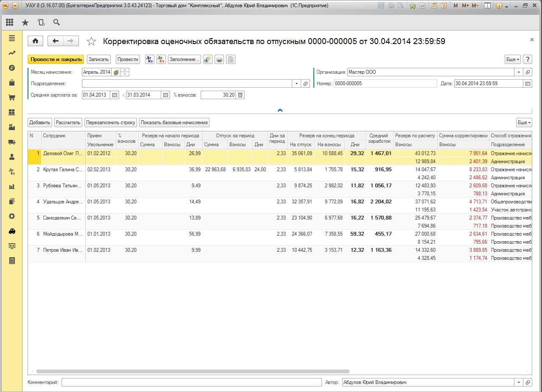This screenshot has width=542, height=392.
Task: Open the calculator sidebar section
Action: tap(12, 261)
